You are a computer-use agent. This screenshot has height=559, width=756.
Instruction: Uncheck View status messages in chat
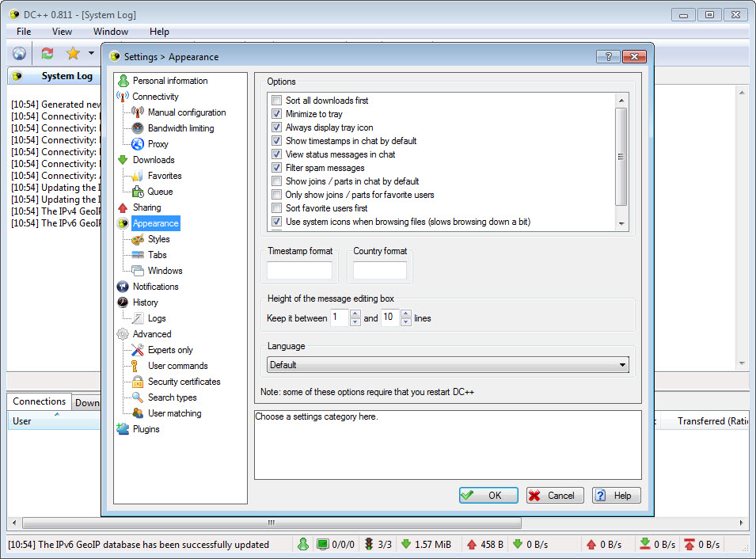pyautogui.click(x=277, y=154)
